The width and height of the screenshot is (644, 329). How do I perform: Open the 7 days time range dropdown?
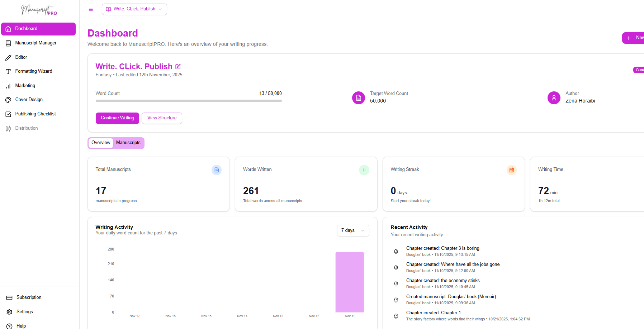[x=352, y=230]
